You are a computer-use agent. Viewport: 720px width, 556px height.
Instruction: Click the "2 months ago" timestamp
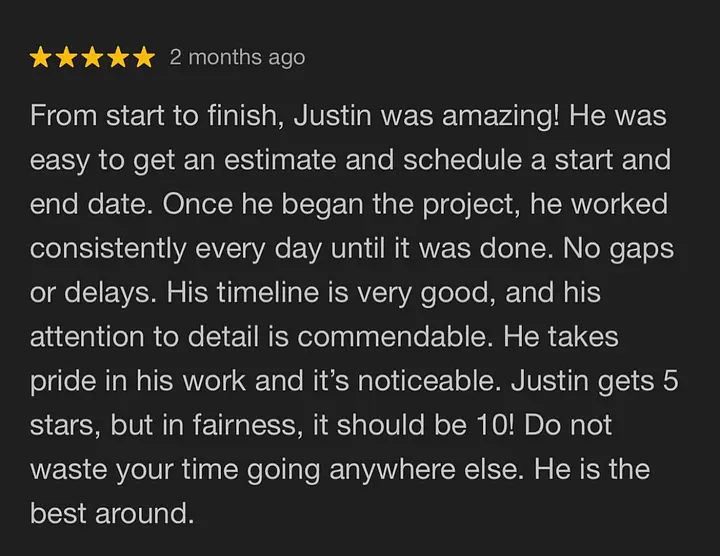[x=237, y=57]
